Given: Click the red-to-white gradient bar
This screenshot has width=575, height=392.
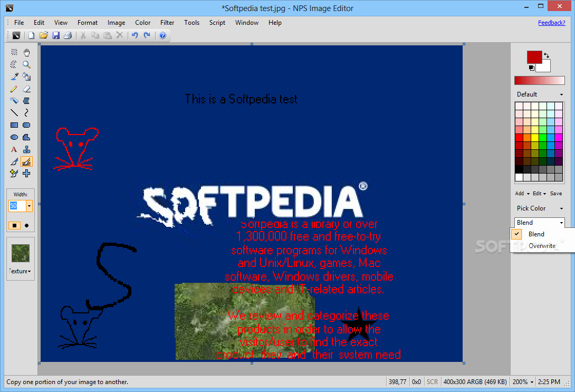Looking at the screenshot, I should coord(540,81).
